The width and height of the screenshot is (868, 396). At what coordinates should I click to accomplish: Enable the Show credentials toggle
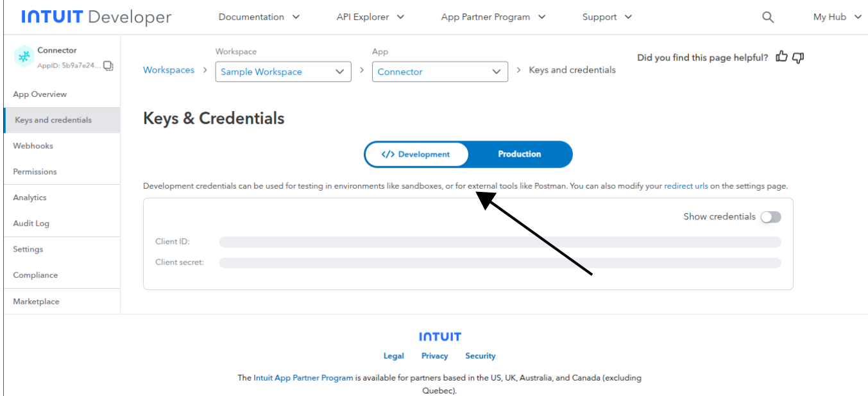770,217
